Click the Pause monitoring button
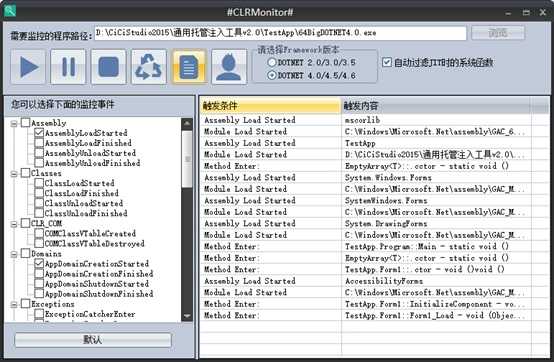Screen dimensions: 554x362 point(68,67)
